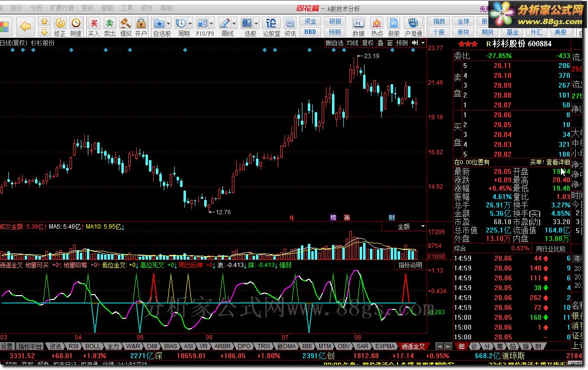Click the purple 榜 marker on chart

333,218
